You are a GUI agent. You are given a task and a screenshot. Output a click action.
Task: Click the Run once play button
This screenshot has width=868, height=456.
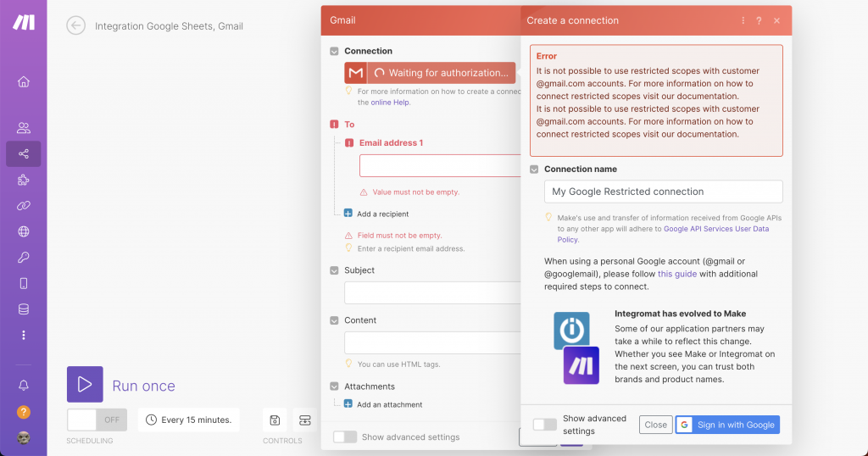pos(85,384)
